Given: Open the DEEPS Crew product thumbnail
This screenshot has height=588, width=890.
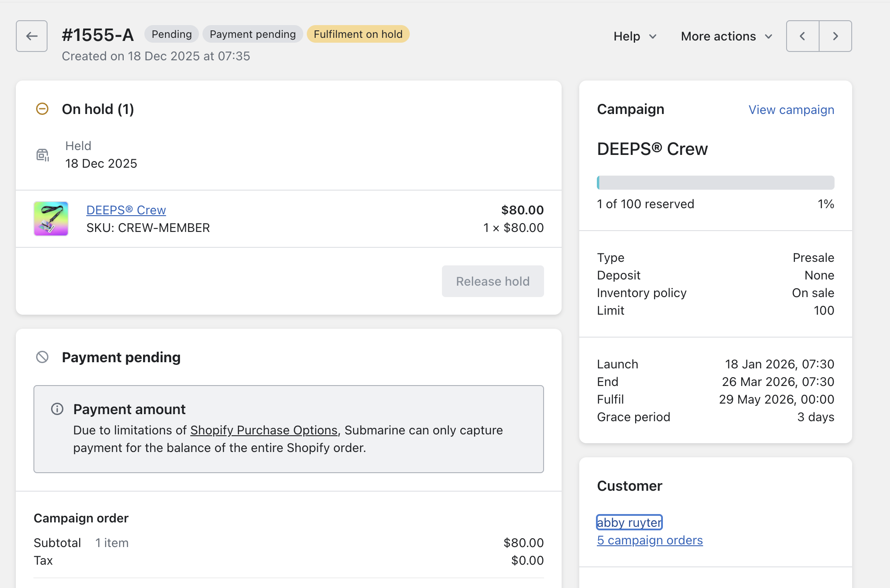Looking at the screenshot, I should [51, 219].
